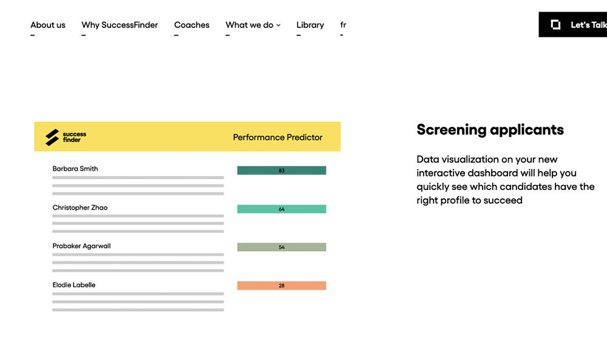
Task: Switch to the Library section
Action: click(310, 25)
